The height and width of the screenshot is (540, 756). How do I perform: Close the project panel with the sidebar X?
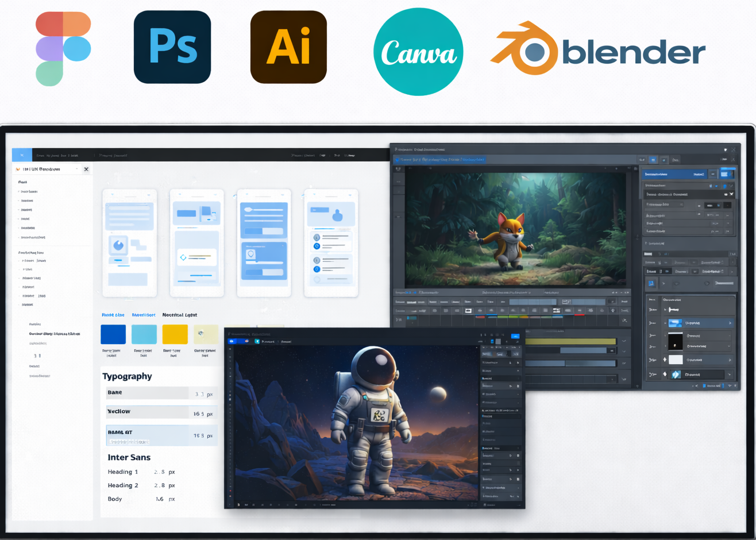pyautogui.click(x=86, y=169)
